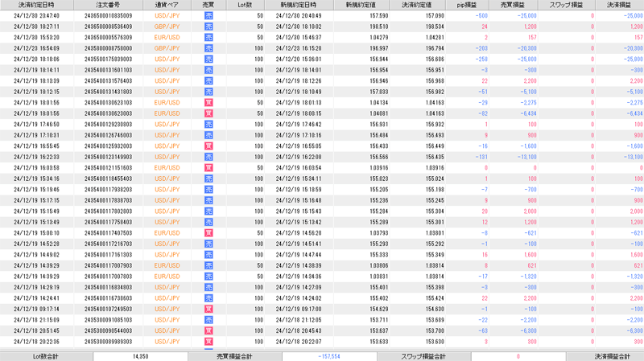
Task: Click the buy icon in the EUR/USD 16:03:58 row
Action: [208, 168]
